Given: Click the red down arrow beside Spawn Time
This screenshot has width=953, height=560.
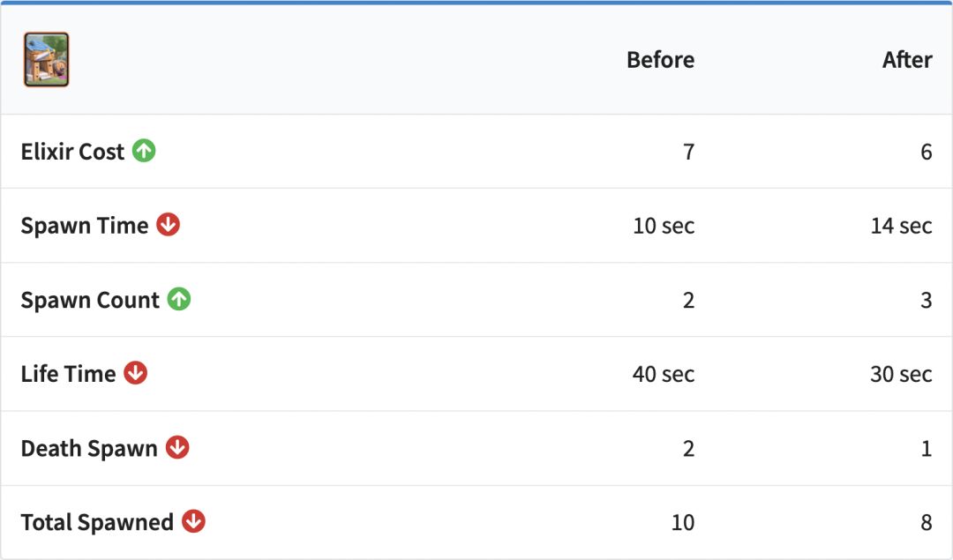Looking at the screenshot, I should (x=168, y=225).
